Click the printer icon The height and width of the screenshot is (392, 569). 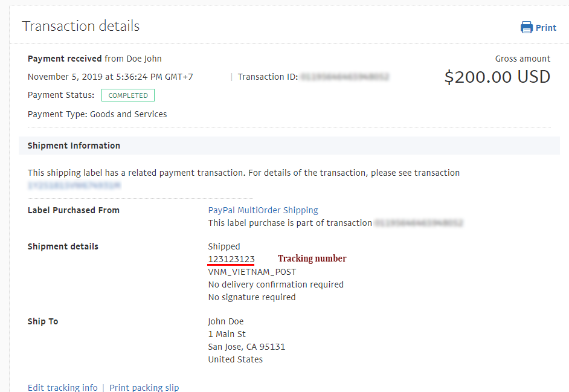click(527, 28)
